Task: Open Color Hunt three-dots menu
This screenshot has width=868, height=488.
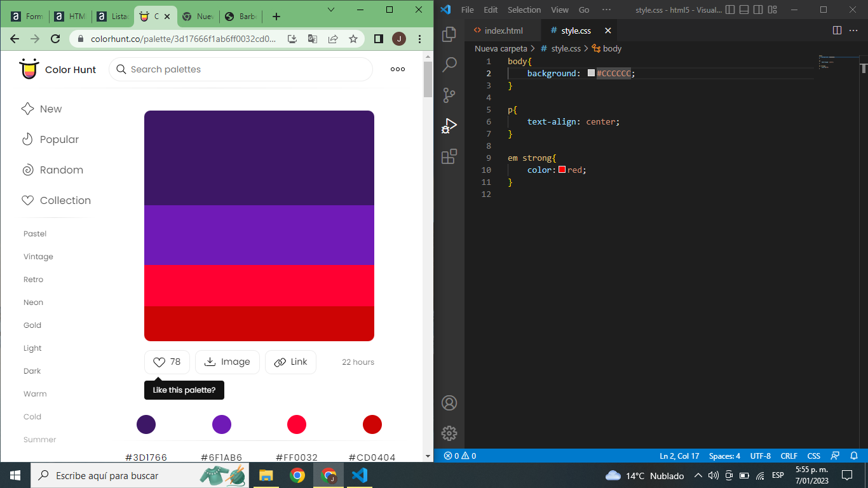Action: 398,69
